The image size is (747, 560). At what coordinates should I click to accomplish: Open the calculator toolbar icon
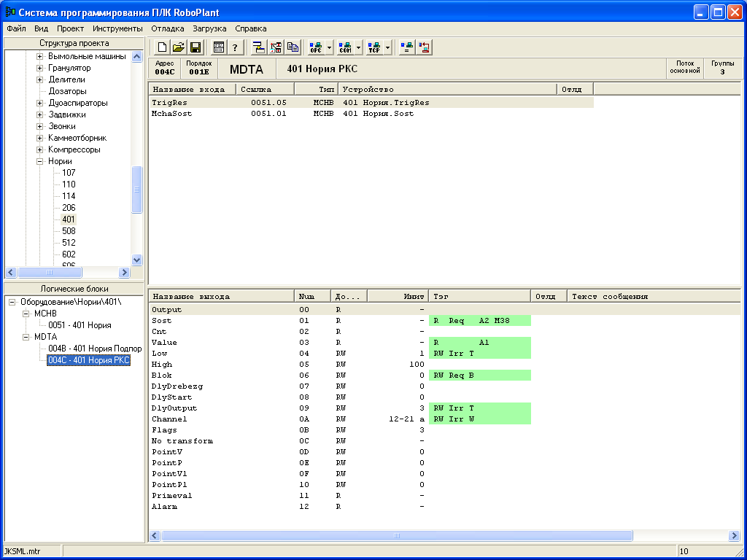[218, 47]
